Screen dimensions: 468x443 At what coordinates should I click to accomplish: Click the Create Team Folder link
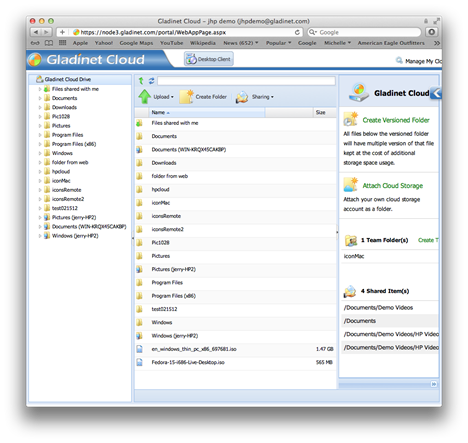(428, 240)
